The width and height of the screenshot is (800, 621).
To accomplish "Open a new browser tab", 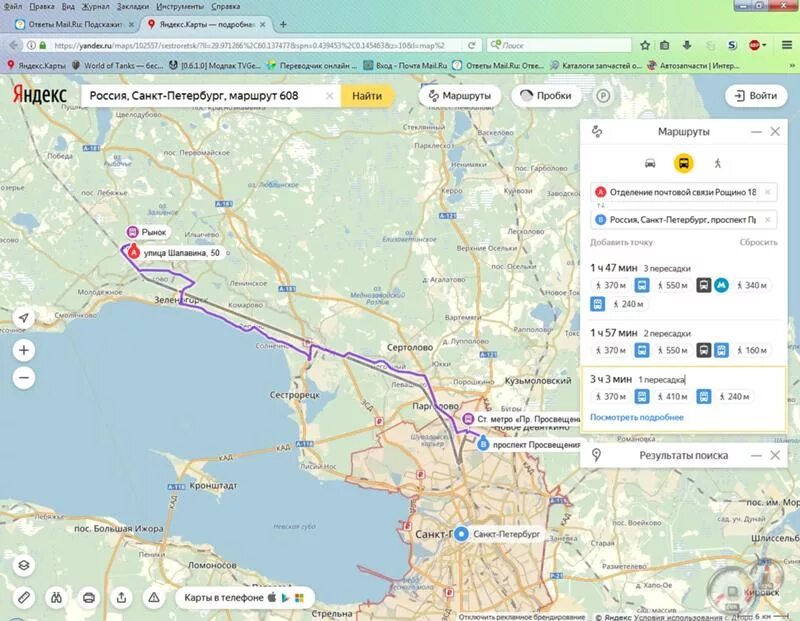I will coord(283,24).
